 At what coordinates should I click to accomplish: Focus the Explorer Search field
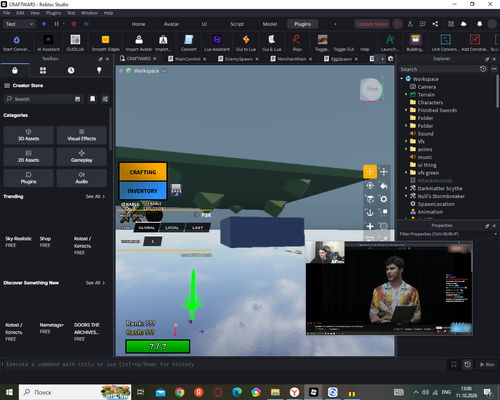tap(439, 69)
